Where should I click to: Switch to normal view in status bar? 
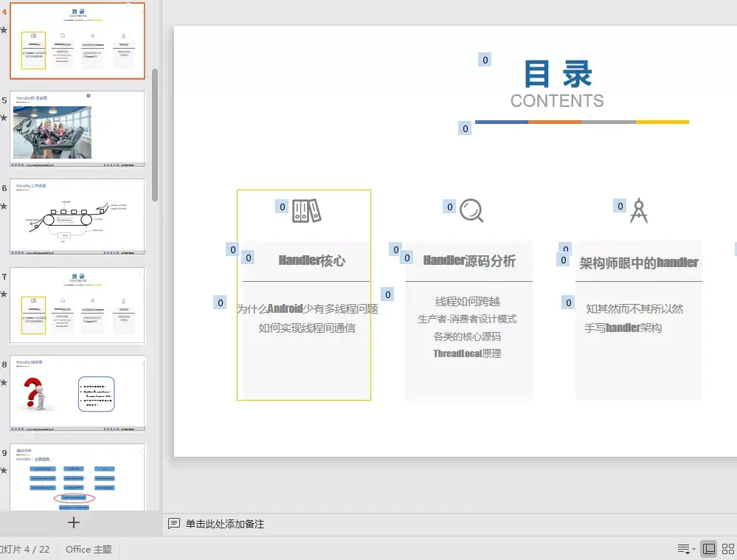pos(708,549)
